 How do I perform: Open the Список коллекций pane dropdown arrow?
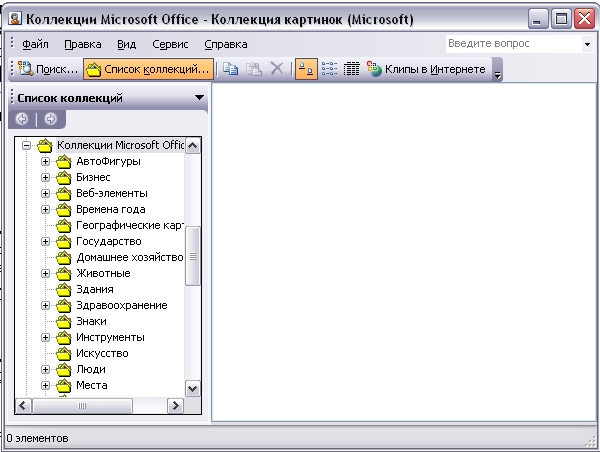[x=199, y=98]
